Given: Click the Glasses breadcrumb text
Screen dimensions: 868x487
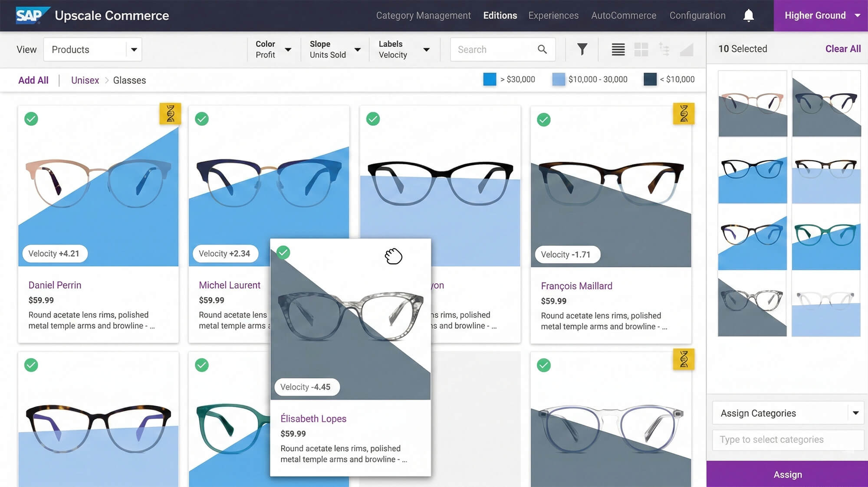Looking at the screenshot, I should [x=129, y=80].
